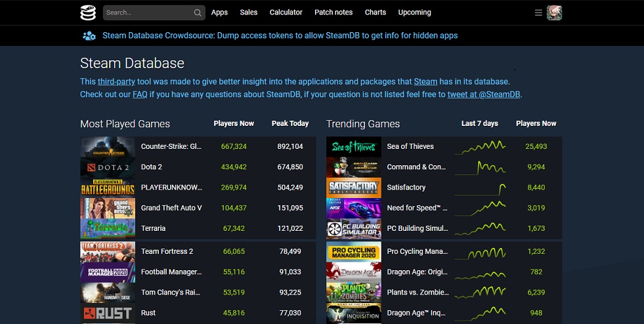
Task: Click Counter-Strike: Gl... game name
Action: [x=171, y=146]
